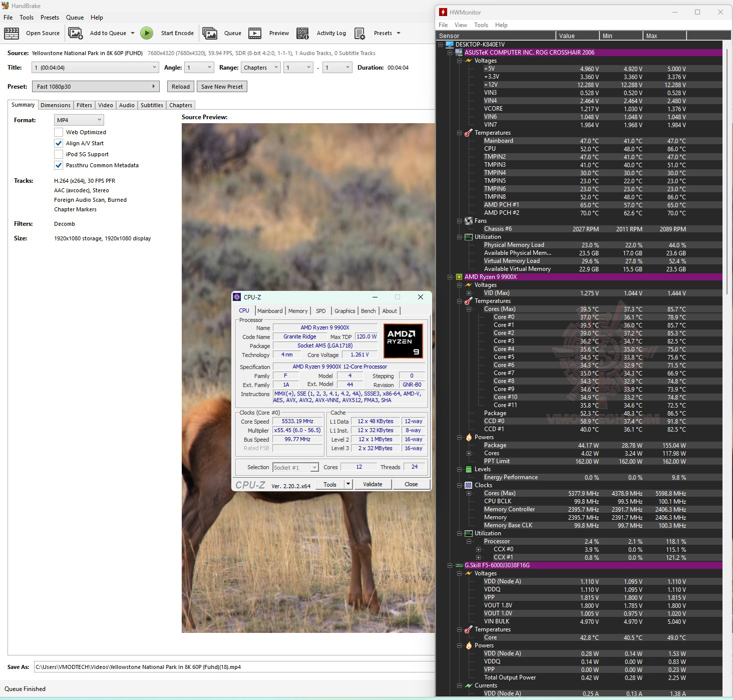Click the AMD Ryzen 9 9900X chip icon
Screen dimensions: 733x700
459,276
